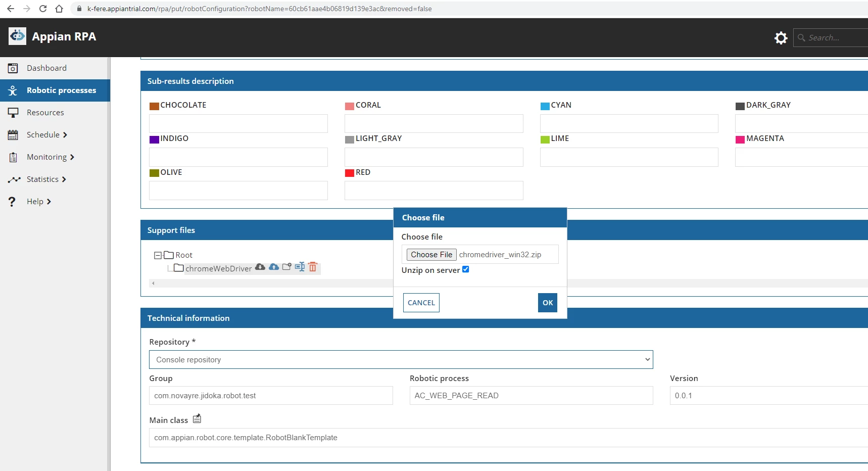This screenshot has width=868, height=471.
Task: Focus the RED description field
Action: pyautogui.click(x=434, y=191)
